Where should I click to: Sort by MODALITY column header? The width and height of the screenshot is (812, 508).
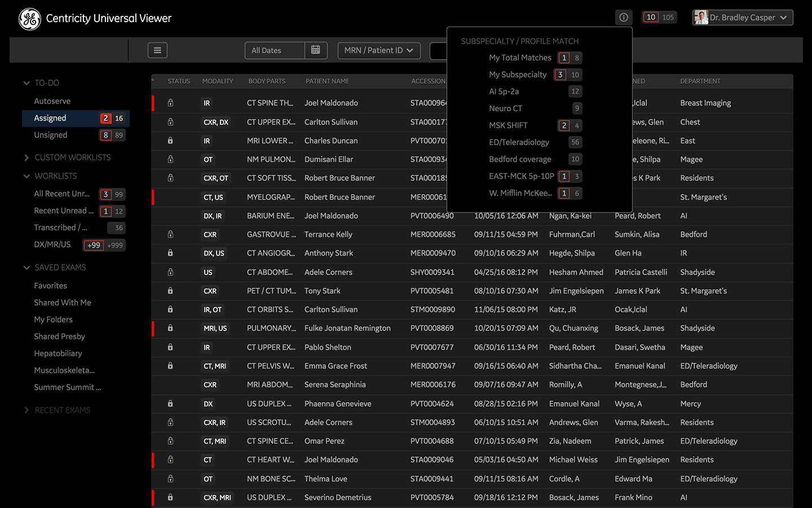point(218,81)
